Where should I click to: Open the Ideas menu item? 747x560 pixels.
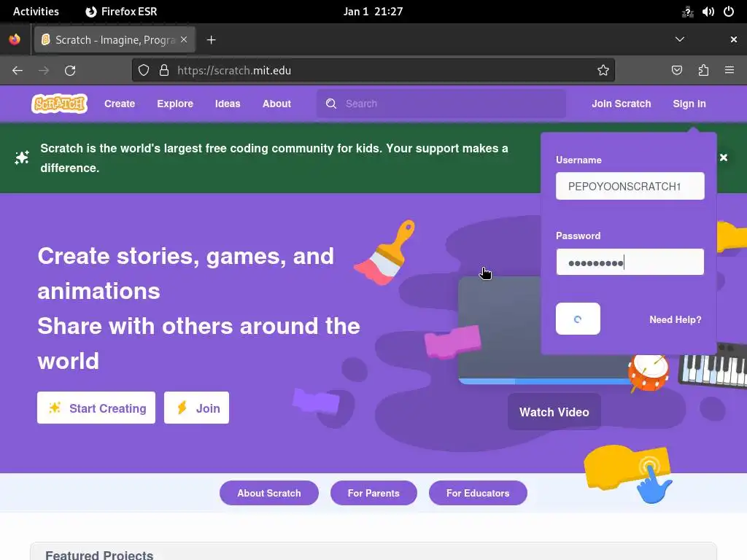click(x=228, y=104)
